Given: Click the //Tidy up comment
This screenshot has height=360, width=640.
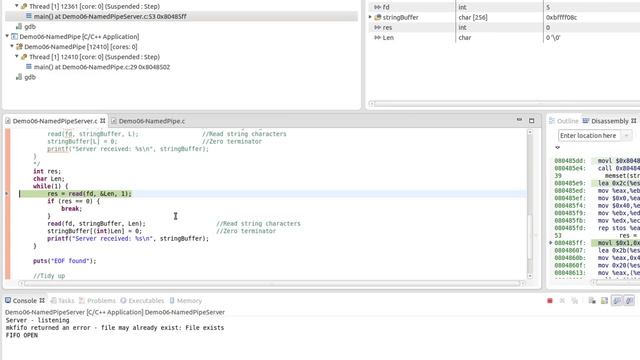Looking at the screenshot, I should pos(49,276).
